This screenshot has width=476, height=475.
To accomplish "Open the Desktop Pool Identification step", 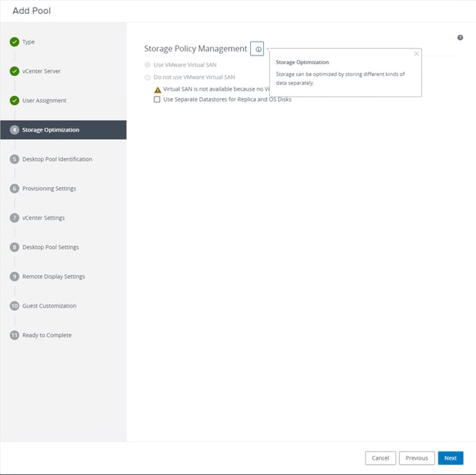I will pyautogui.click(x=57, y=159).
